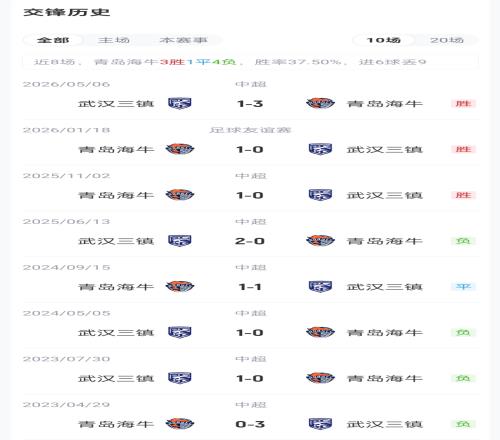Select the 10场 range option
Image resolution: width=500 pixels, height=440 pixels.
[x=384, y=40]
